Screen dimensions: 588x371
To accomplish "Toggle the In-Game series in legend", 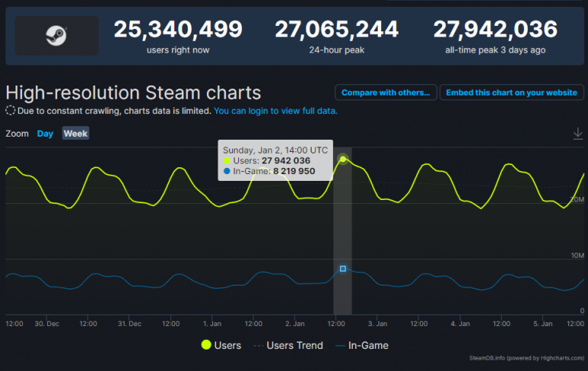I will point(361,345).
